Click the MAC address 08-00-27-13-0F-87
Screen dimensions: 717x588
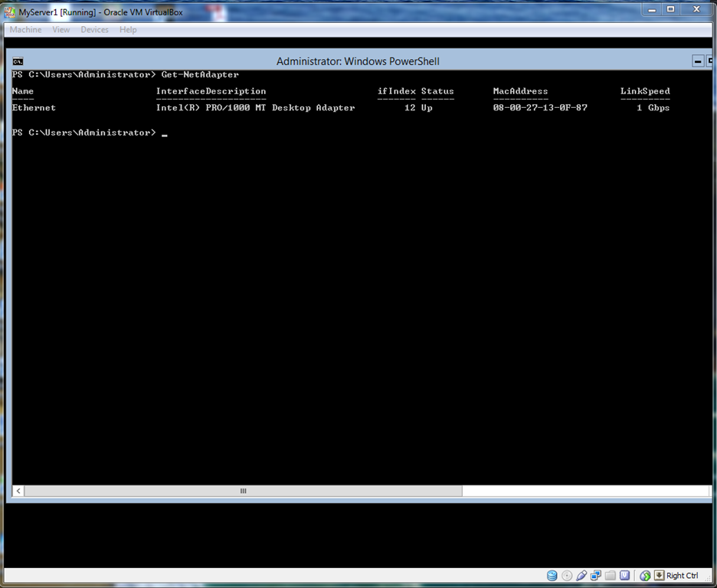(540, 108)
